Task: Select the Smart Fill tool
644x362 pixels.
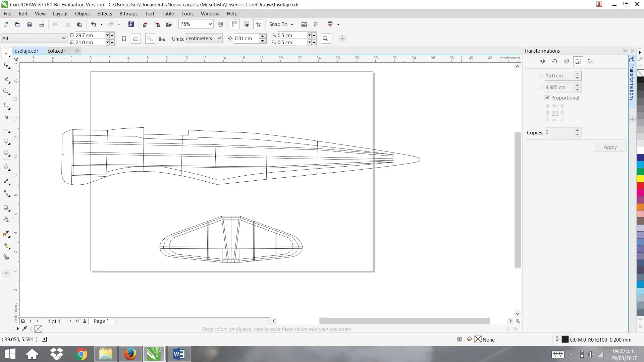Action: click(6, 257)
